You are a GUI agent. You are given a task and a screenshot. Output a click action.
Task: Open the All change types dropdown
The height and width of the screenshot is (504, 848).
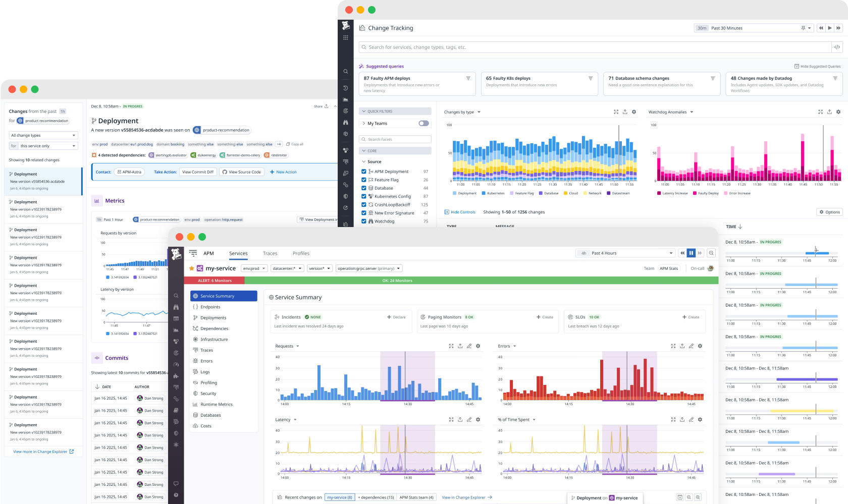point(43,135)
